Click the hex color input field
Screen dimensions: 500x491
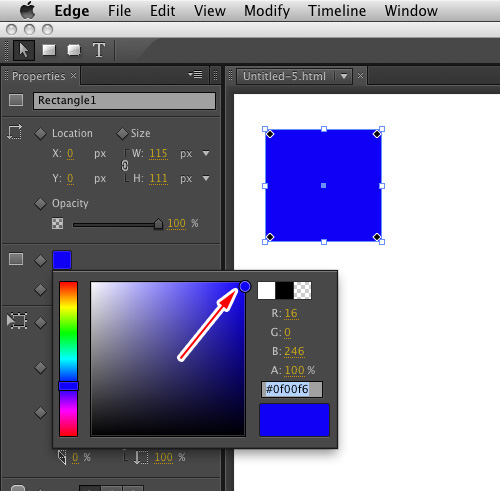292,389
